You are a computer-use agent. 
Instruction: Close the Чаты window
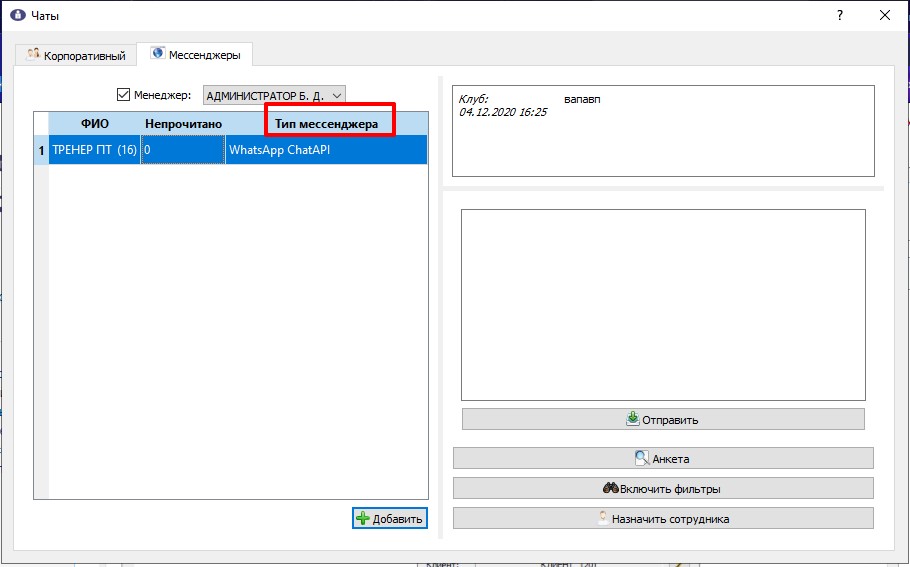tap(884, 15)
